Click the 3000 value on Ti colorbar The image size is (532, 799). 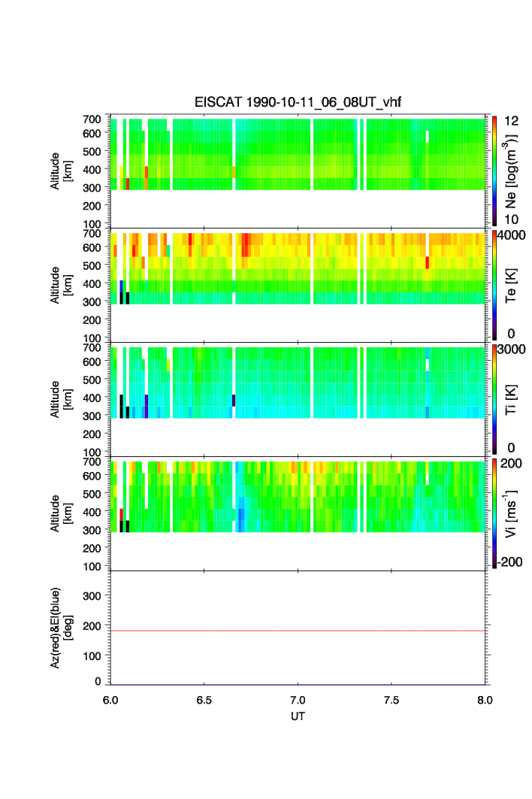[x=511, y=349]
